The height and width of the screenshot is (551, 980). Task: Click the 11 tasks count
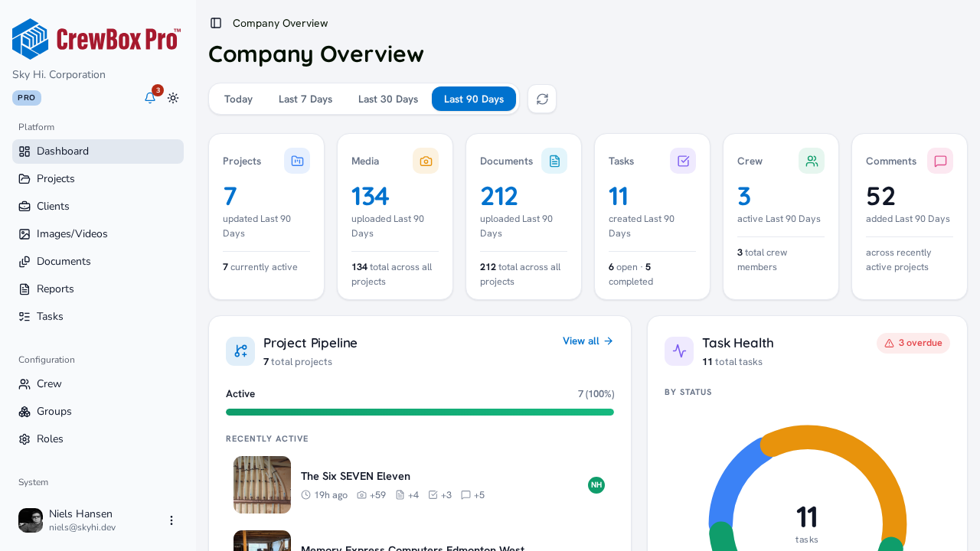619,197
